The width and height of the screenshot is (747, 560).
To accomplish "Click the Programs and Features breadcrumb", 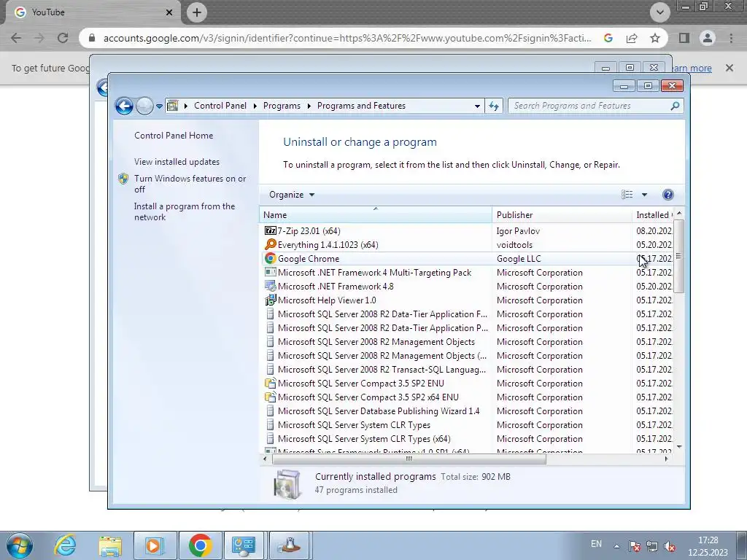I will (x=361, y=106).
